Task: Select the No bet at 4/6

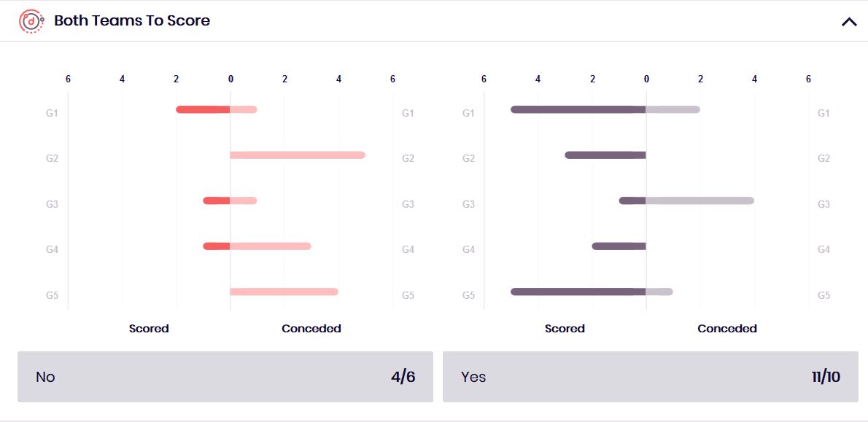Action: click(225, 377)
